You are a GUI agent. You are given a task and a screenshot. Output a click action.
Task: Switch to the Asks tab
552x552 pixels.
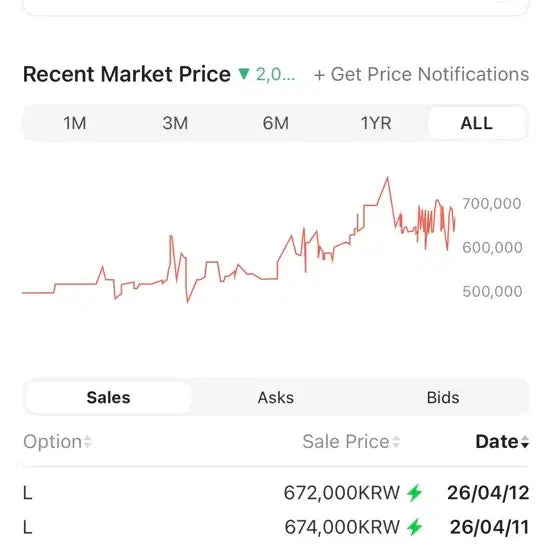tap(276, 397)
